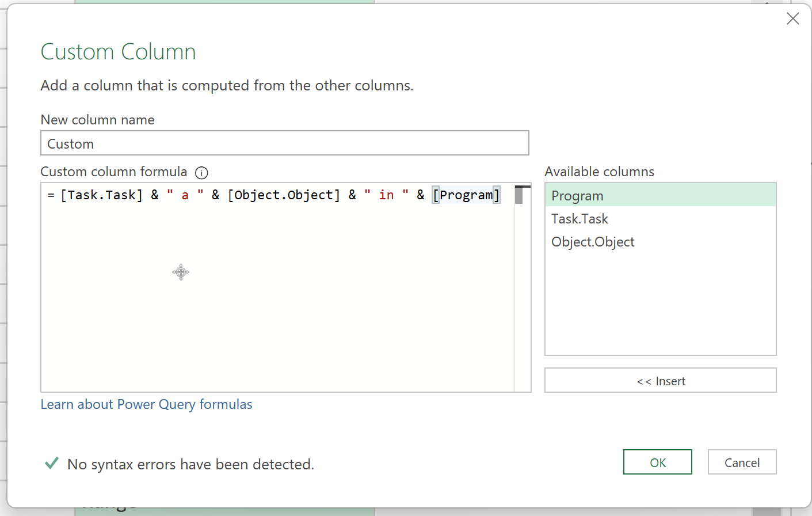Place cursor on [Task.Task] in the formula

(101, 195)
